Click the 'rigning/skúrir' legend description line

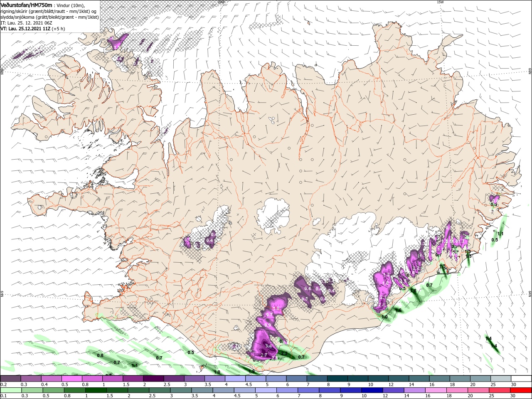point(49,11)
